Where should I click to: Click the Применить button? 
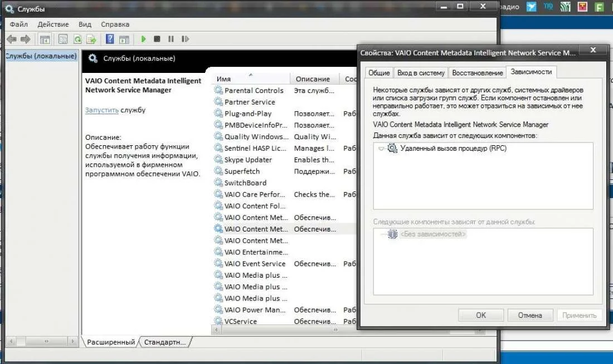[x=580, y=315]
